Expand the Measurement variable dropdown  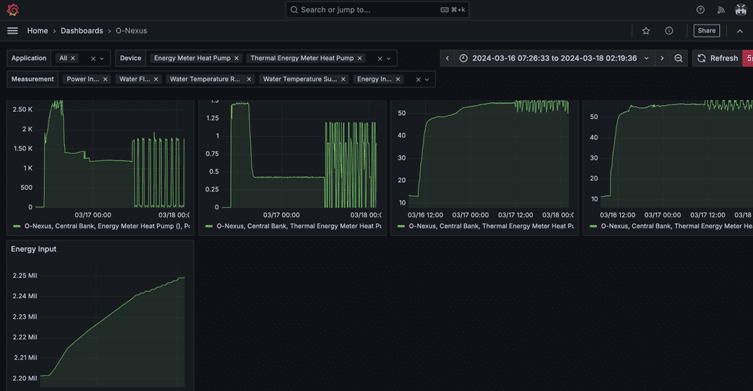(x=427, y=80)
